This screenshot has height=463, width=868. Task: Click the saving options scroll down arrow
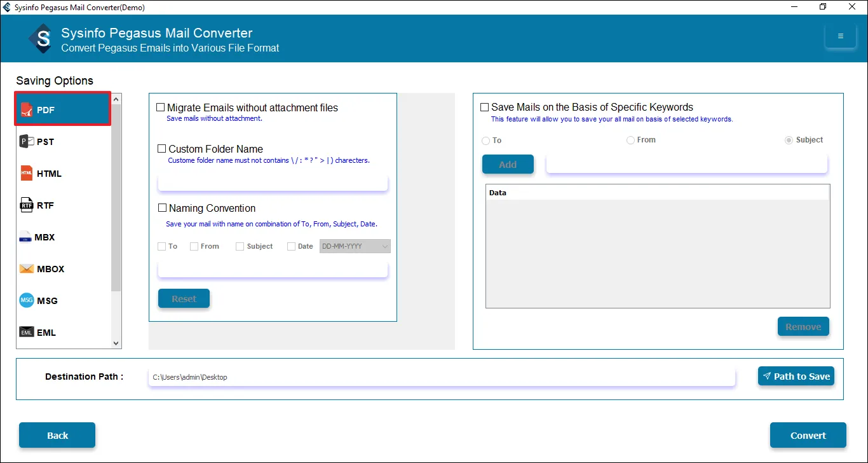point(116,343)
